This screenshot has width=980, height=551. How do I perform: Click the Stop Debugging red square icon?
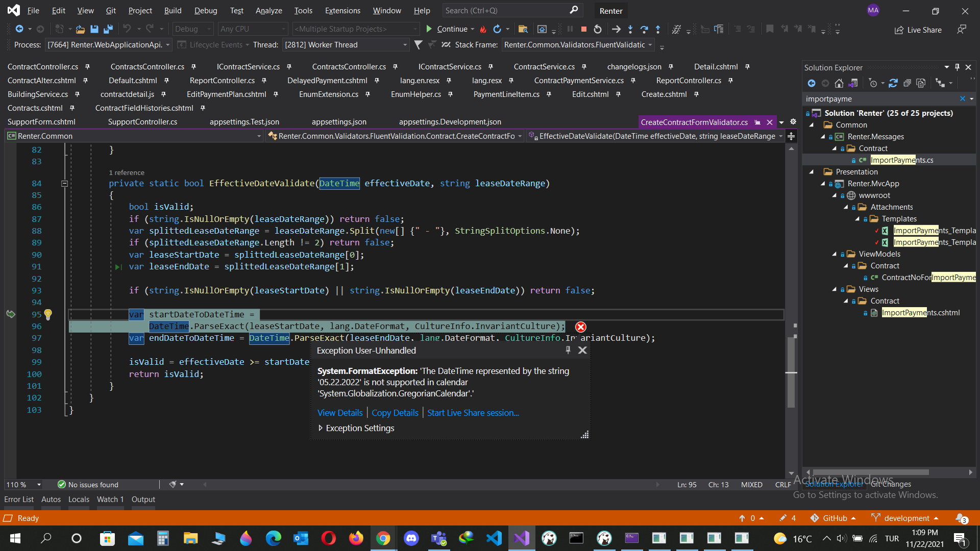[x=584, y=29]
